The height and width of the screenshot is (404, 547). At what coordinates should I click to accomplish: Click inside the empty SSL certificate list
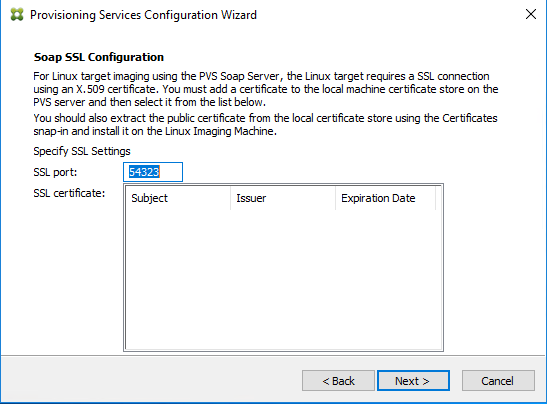[283, 279]
